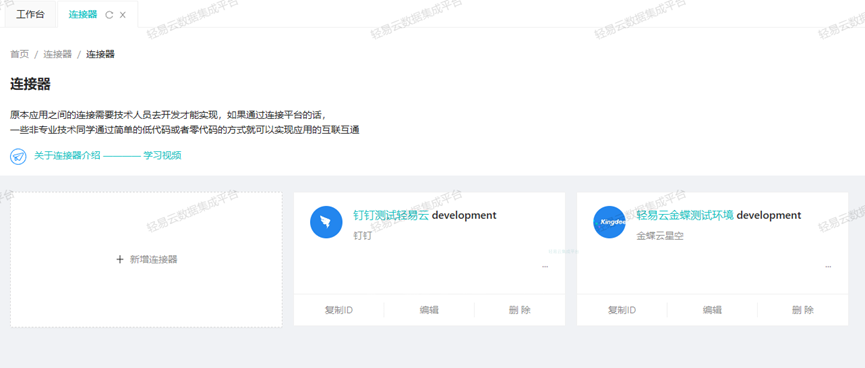Open 钉钉测试轻易云 connector title
865x368 pixels.
tap(391, 215)
